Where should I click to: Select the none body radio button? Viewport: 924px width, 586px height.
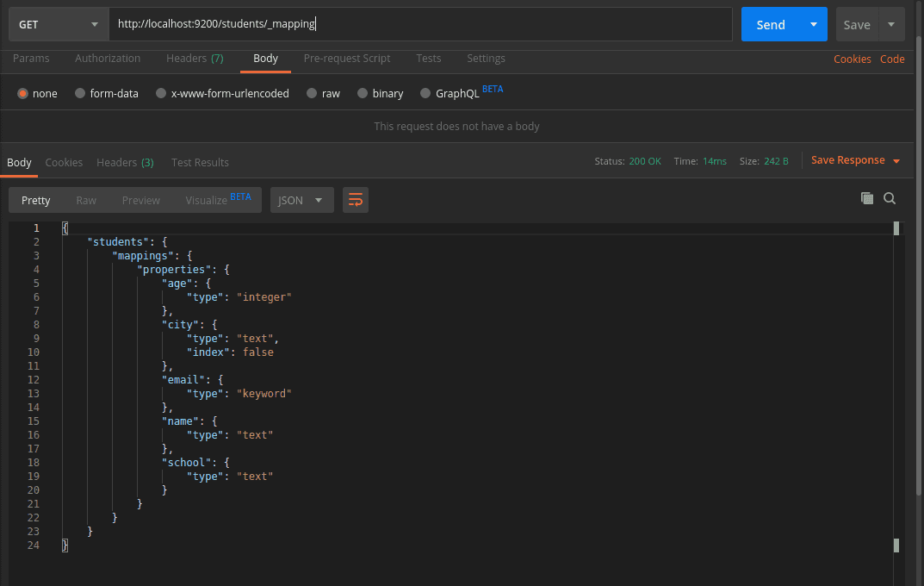(x=23, y=93)
